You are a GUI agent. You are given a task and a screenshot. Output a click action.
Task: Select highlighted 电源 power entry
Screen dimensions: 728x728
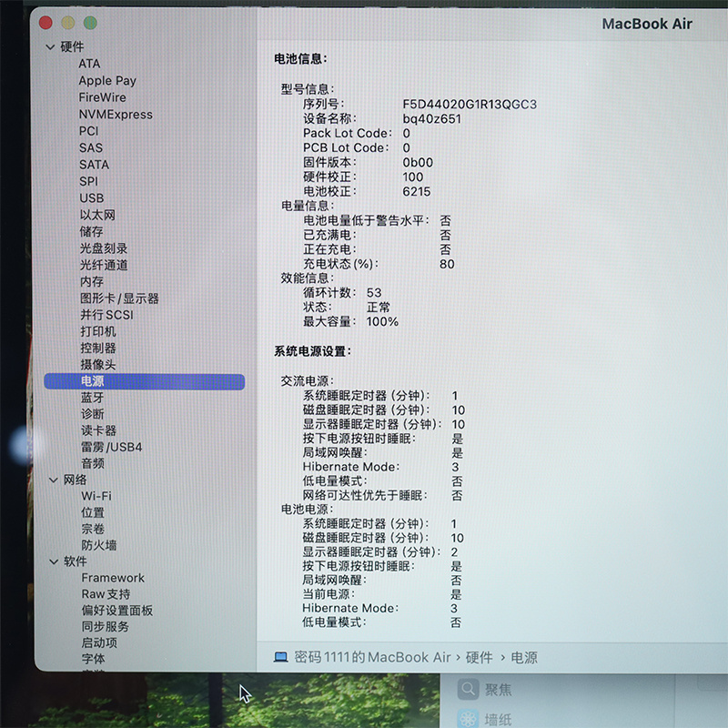coord(145,381)
